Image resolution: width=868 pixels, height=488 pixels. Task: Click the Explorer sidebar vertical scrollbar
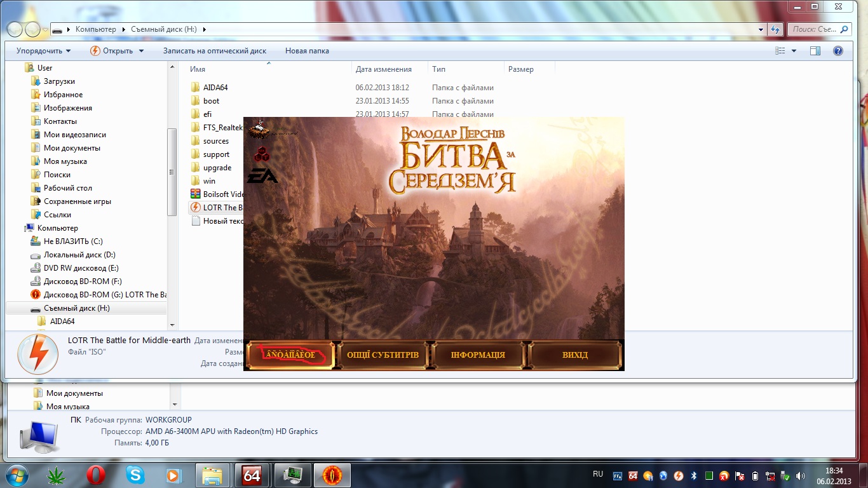click(x=172, y=172)
